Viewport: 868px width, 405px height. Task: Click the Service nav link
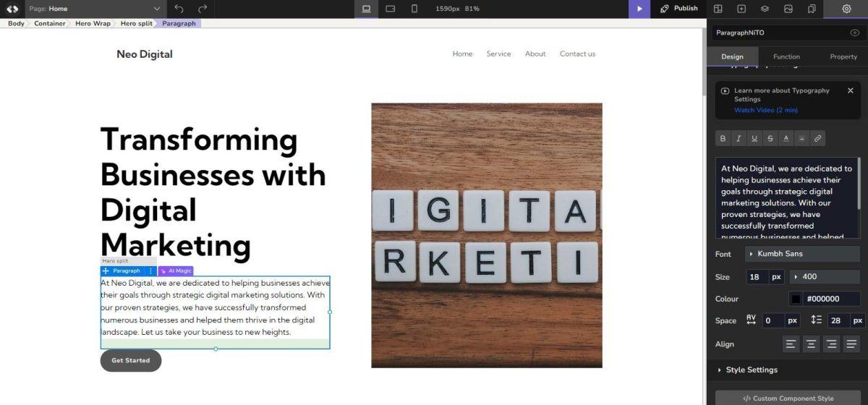point(498,54)
